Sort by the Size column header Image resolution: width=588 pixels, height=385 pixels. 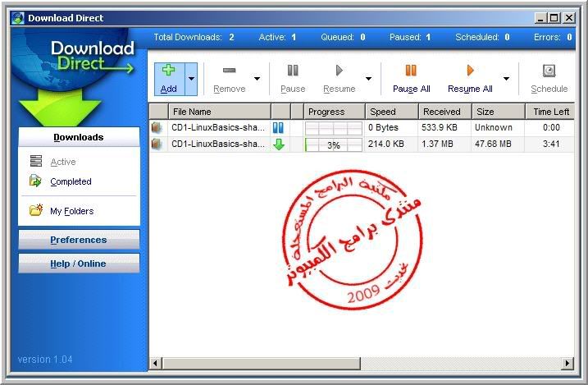tap(499, 112)
